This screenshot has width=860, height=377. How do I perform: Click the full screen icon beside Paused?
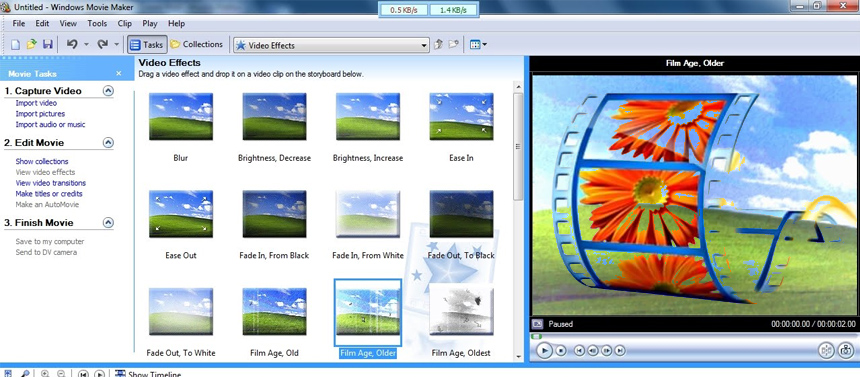(538, 324)
